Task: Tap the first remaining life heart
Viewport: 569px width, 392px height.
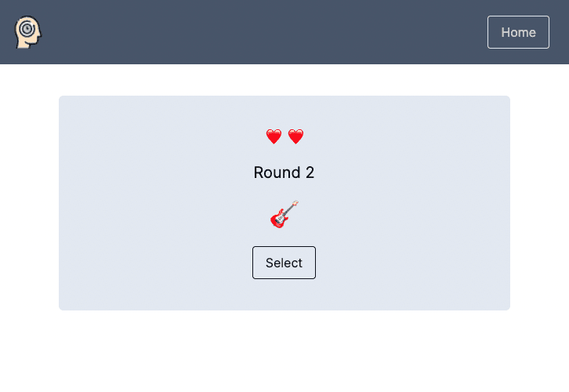Action: [x=274, y=137]
